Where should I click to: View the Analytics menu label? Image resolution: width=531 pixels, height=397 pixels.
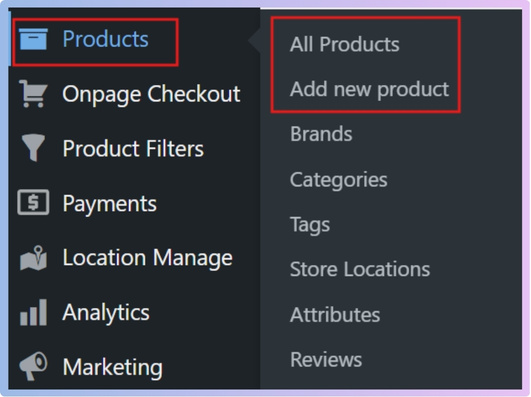click(106, 313)
